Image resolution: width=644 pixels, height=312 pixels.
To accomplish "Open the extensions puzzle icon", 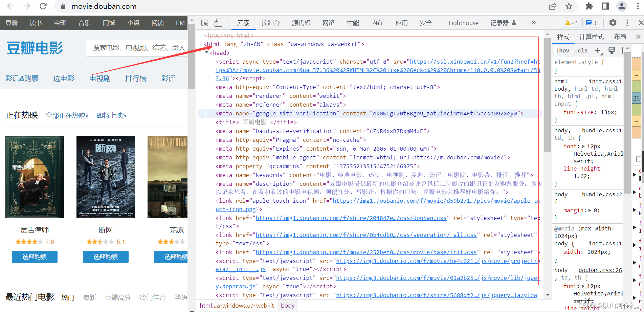I will [x=589, y=6].
